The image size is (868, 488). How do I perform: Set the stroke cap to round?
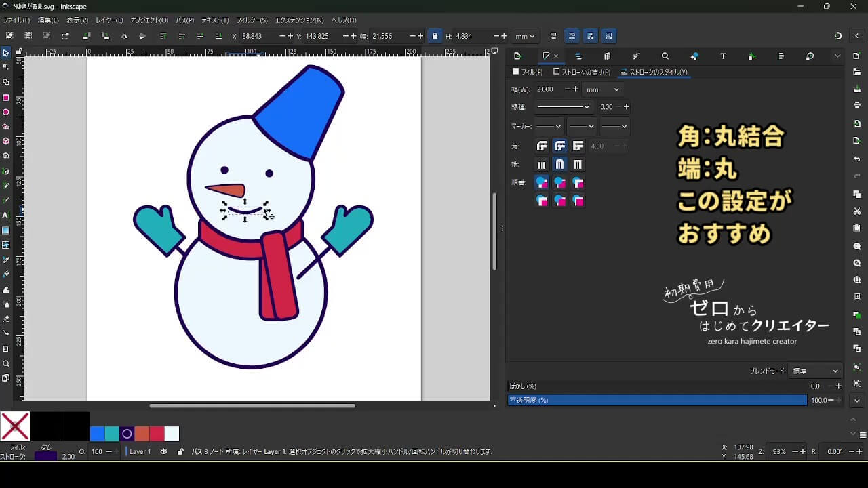pos(559,165)
